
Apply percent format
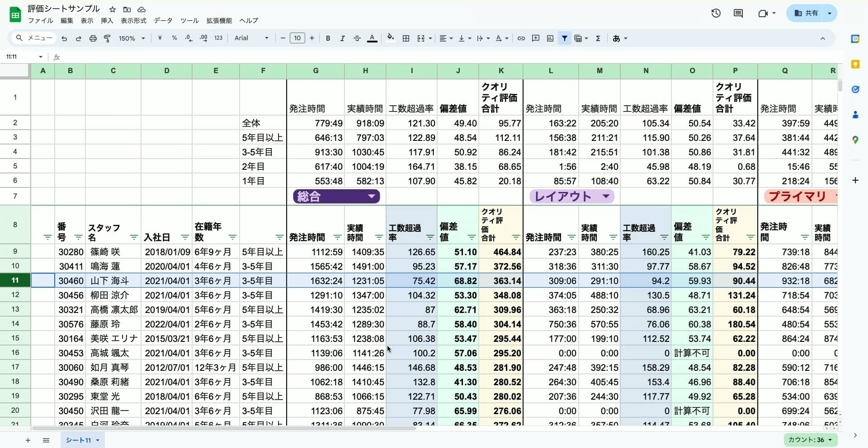tap(175, 38)
